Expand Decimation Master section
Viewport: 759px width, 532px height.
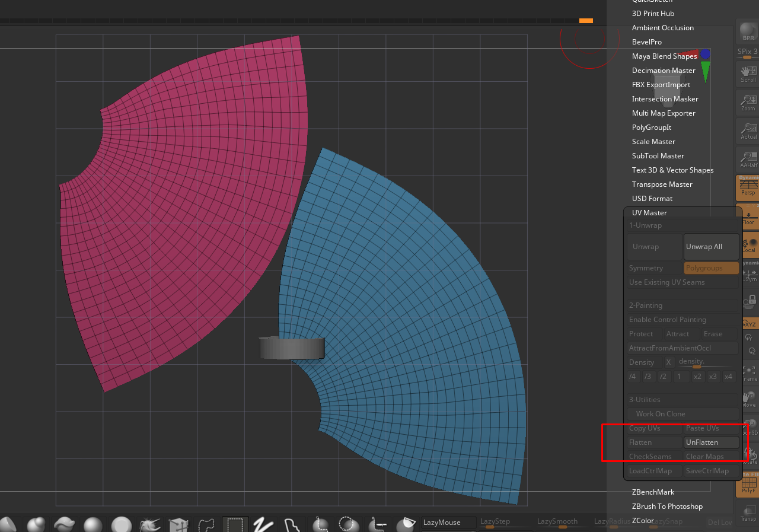pyautogui.click(x=664, y=71)
